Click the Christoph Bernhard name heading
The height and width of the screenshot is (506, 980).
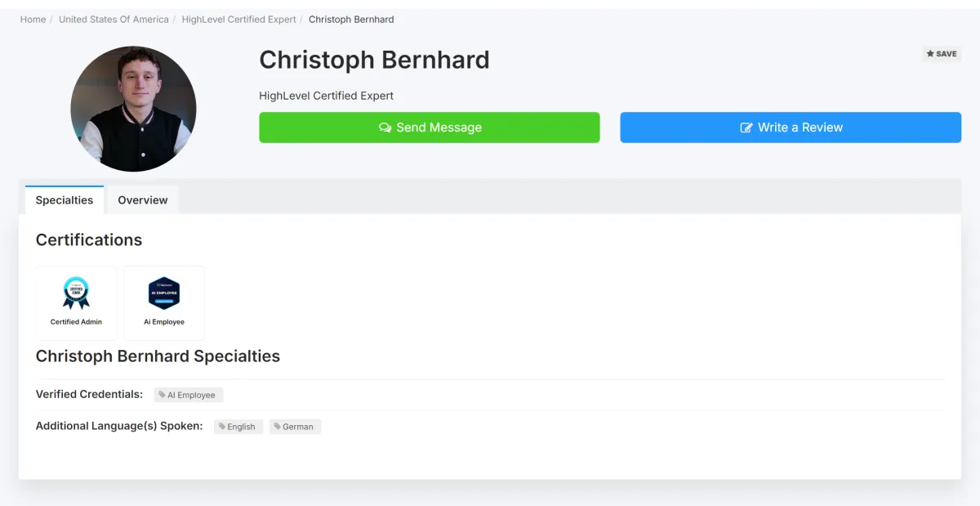pos(374,60)
